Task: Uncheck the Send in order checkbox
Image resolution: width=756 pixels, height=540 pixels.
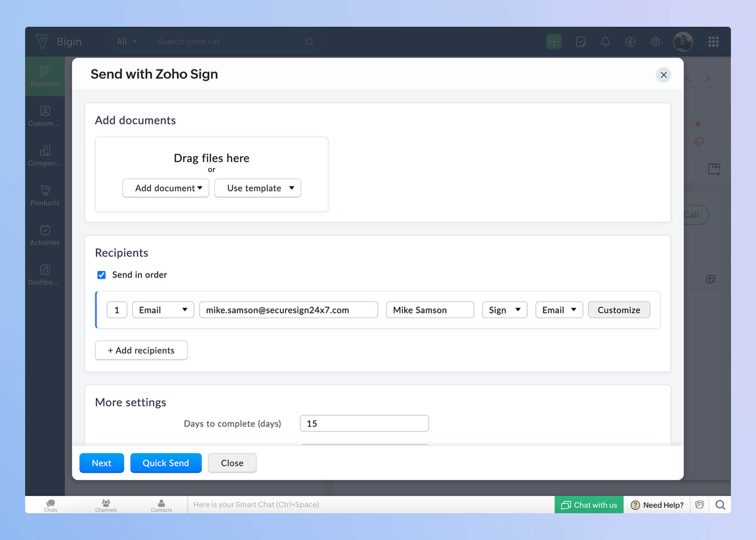Action: 101,275
